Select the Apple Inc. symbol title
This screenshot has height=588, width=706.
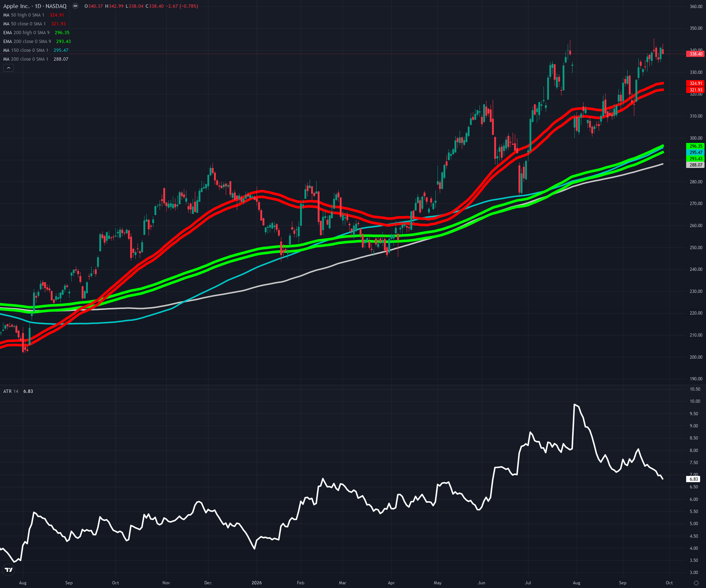35,6
